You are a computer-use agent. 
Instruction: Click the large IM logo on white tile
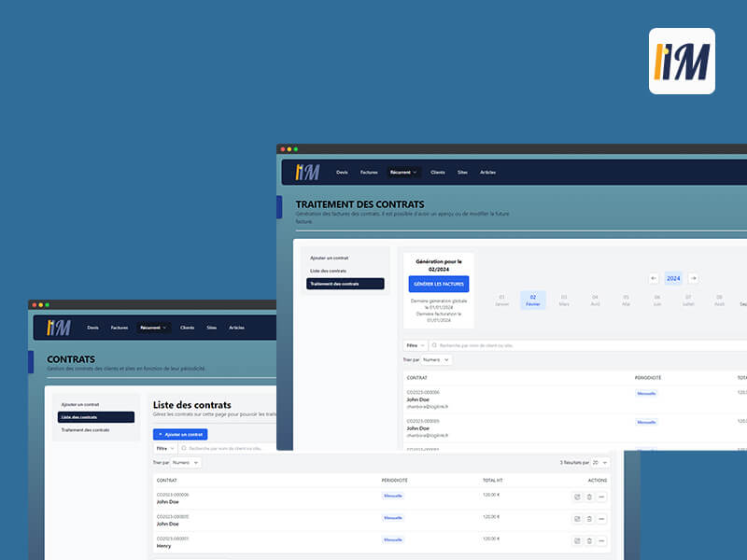click(682, 61)
